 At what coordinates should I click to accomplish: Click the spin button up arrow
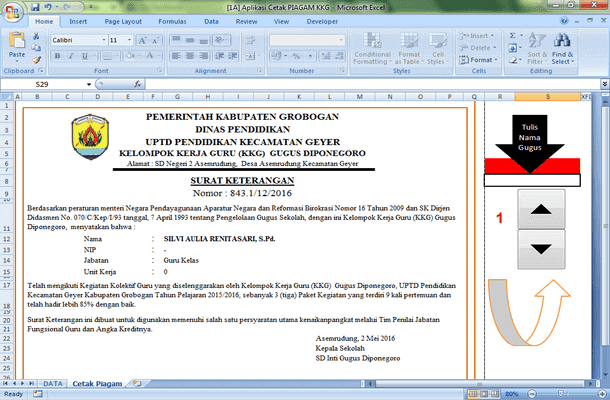coord(541,209)
